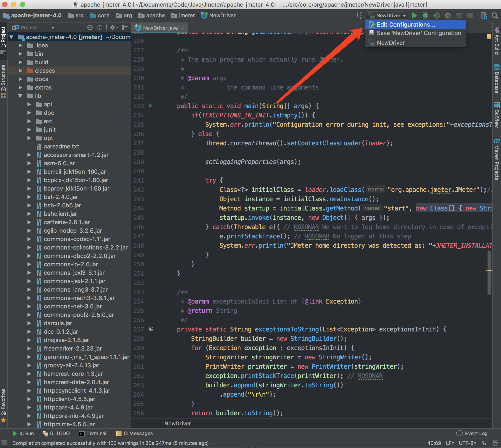Select aareadme.txt in the lib folder

coord(61,146)
